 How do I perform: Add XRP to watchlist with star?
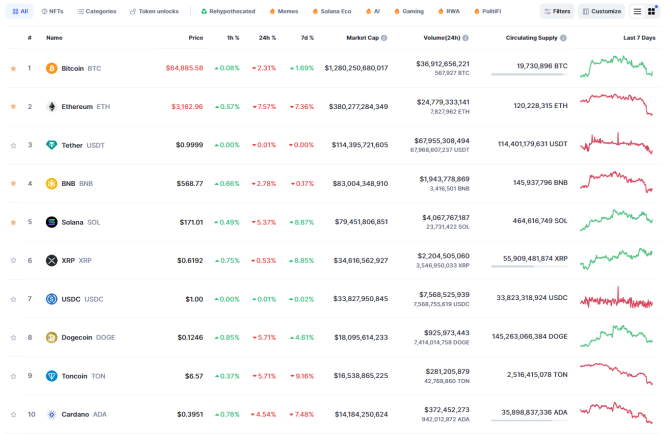click(x=13, y=260)
